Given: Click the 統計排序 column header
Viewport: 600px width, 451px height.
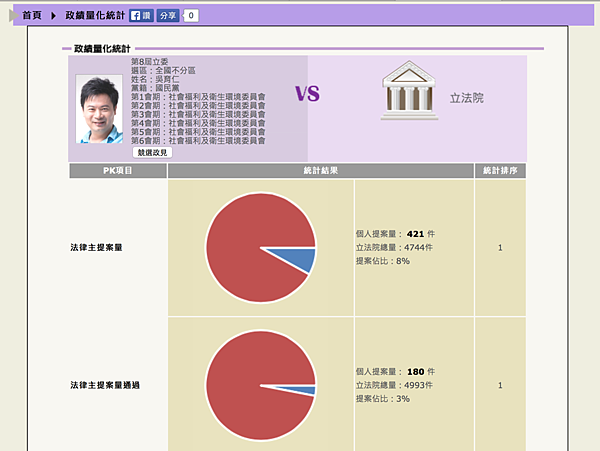Looking at the screenshot, I should (x=500, y=171).
